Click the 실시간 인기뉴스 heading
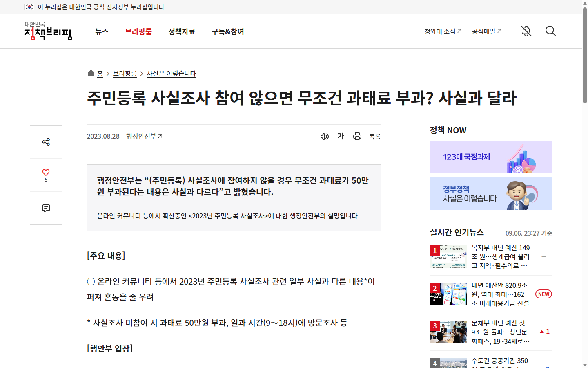This screenshot has height=368, width=588. [x=457, y=232]
